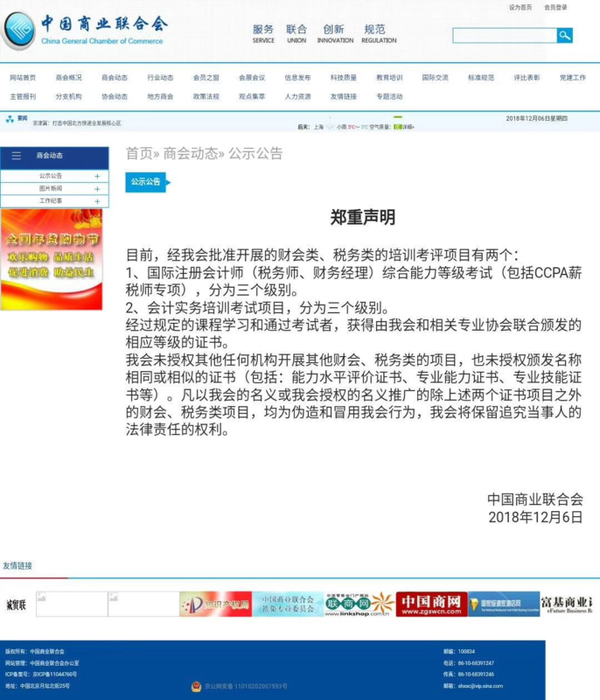Open 标准规范 navigation item
The width and height of the screenshot is (600, 700).
[481, 78]
